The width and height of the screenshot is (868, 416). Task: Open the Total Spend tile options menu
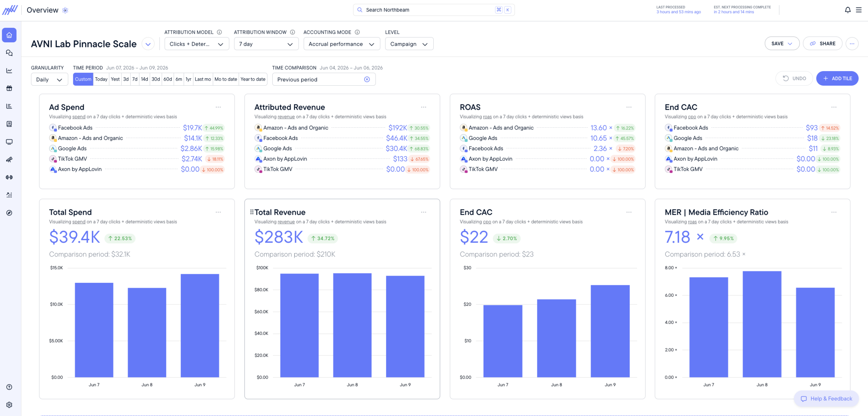click(x=218, y=212)
